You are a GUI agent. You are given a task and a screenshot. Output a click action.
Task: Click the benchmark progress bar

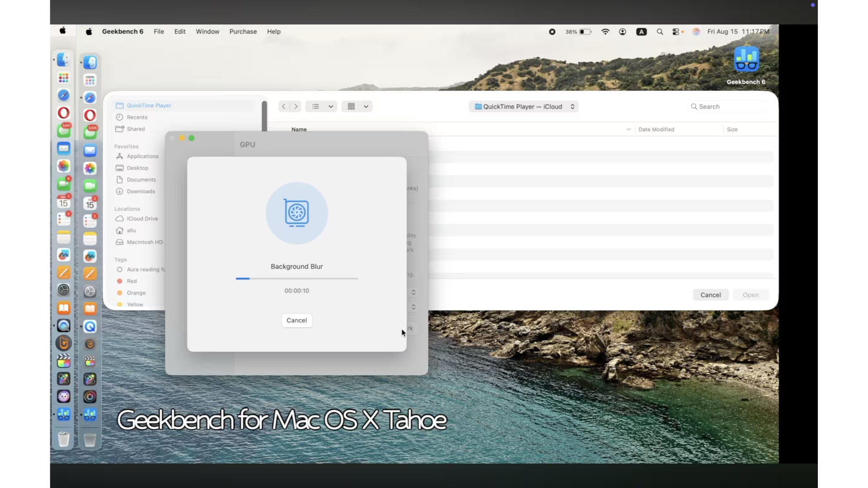pyautogui.click(x=297, y=279)
